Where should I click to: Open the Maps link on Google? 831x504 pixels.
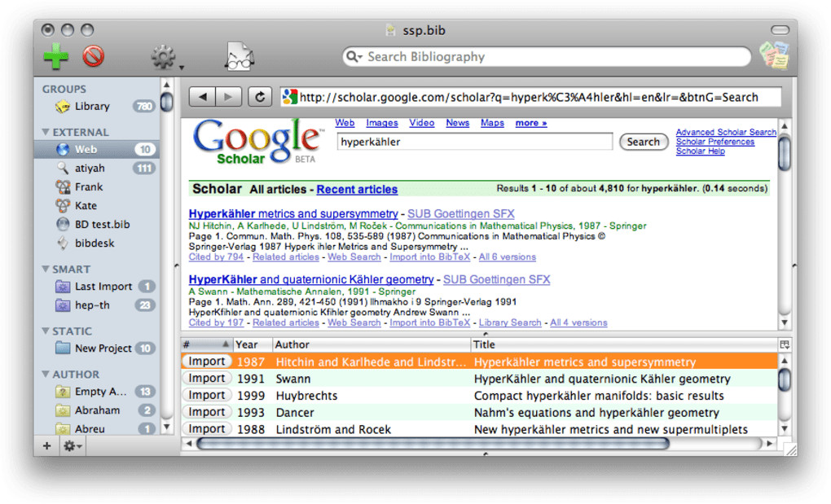(492, 123)
